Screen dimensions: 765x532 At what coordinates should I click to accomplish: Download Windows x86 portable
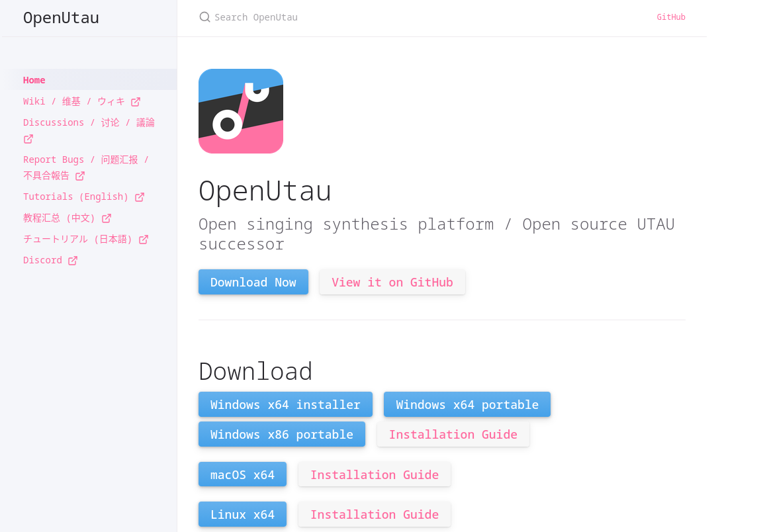tap(282, 434)
